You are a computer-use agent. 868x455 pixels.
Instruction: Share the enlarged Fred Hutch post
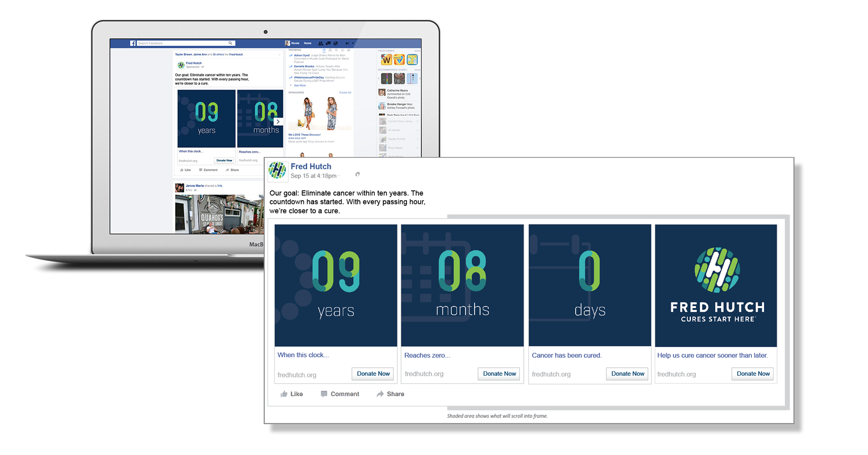pos(391,394)
